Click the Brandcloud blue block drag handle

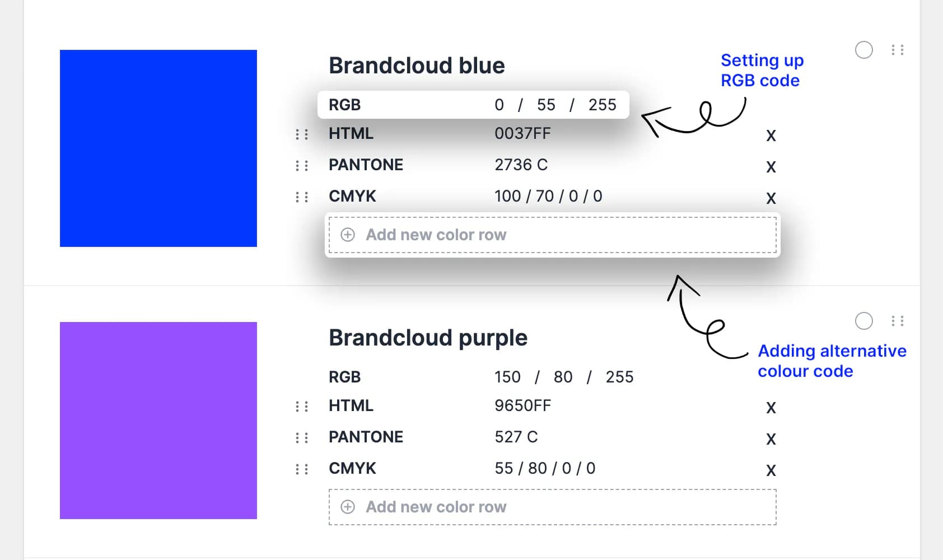[898, 50]
